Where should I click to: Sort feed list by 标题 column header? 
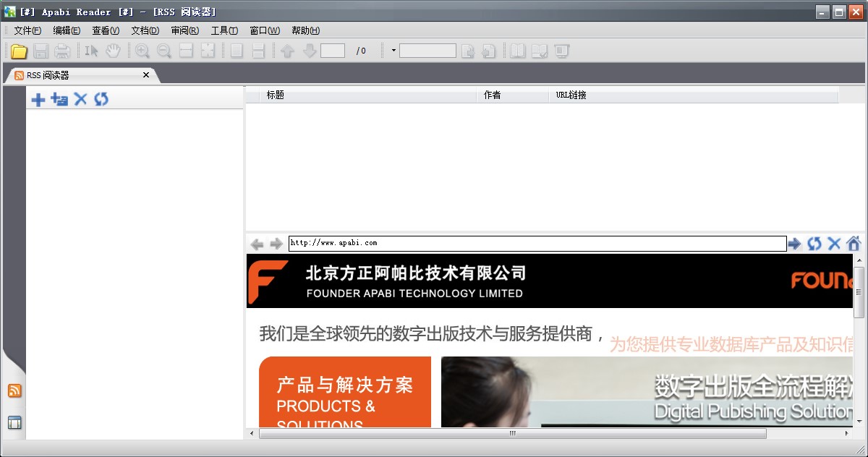[362, 95]
